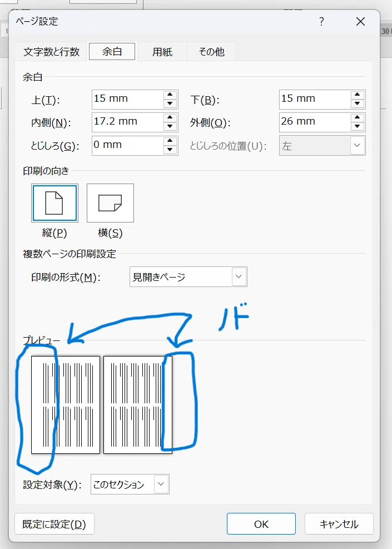Select the 余白 tab
This screenshot has width=392, height=549.
[112, 52]
